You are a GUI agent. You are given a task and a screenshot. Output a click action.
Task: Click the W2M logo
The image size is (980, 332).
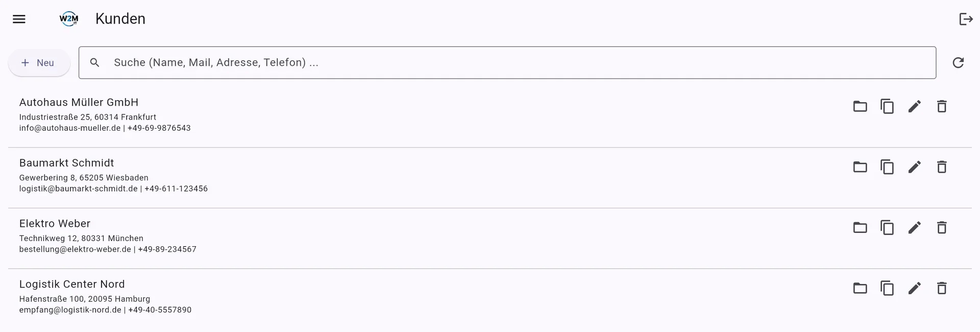tap(69, 19)
